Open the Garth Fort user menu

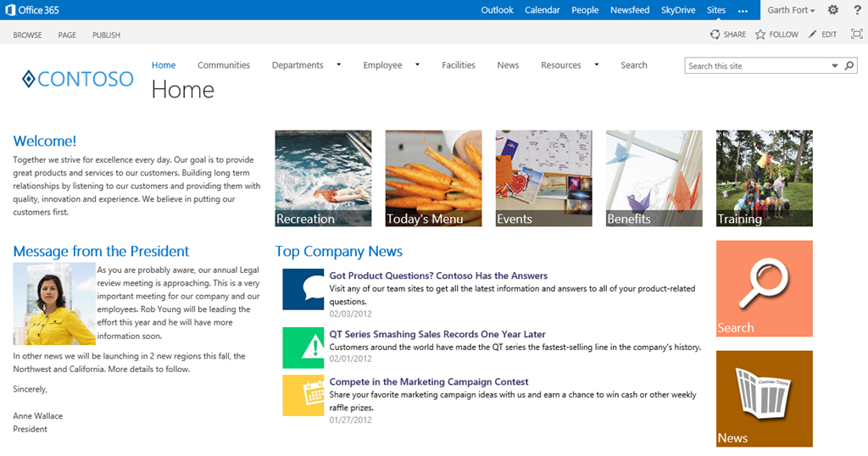pos(791,10)
